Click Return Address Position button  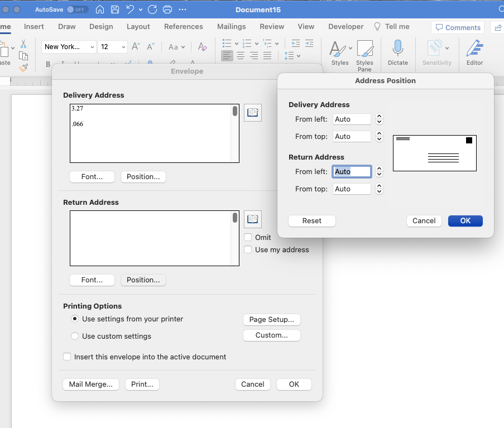pyautogui.click(x=143, y=280)
